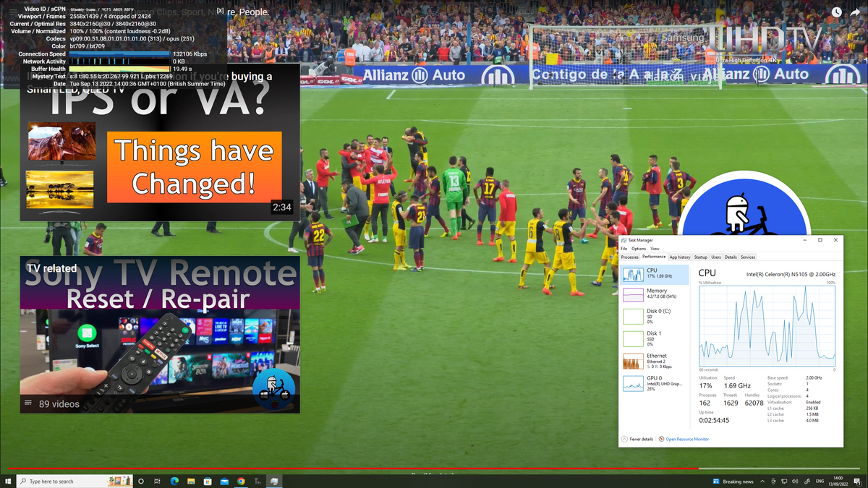Screen dimensions: 868x488
Task: Close the stats for nerds overlay
Action: click(x=220, y=11)
